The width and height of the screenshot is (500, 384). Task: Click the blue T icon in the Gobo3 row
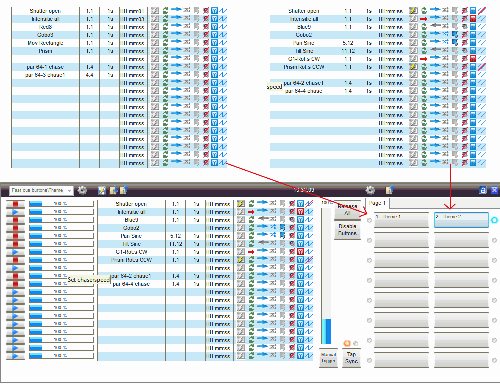[214, 35]
